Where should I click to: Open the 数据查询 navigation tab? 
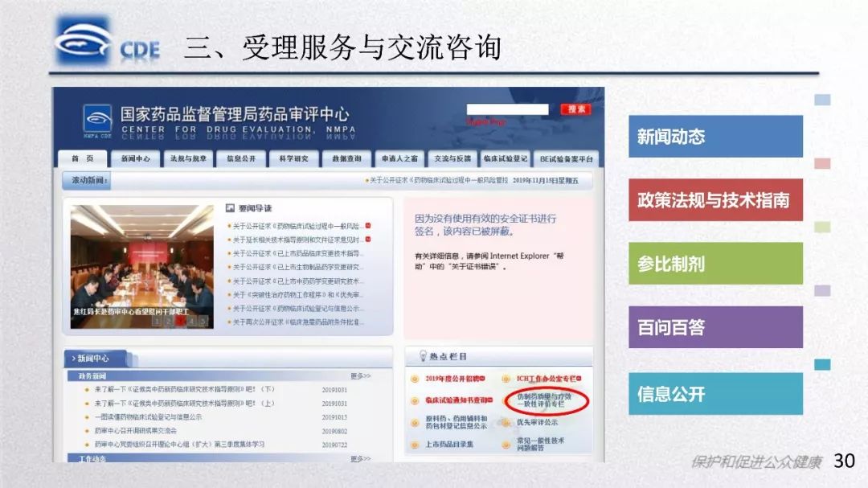pyautogui.click(x=346, y=158)
